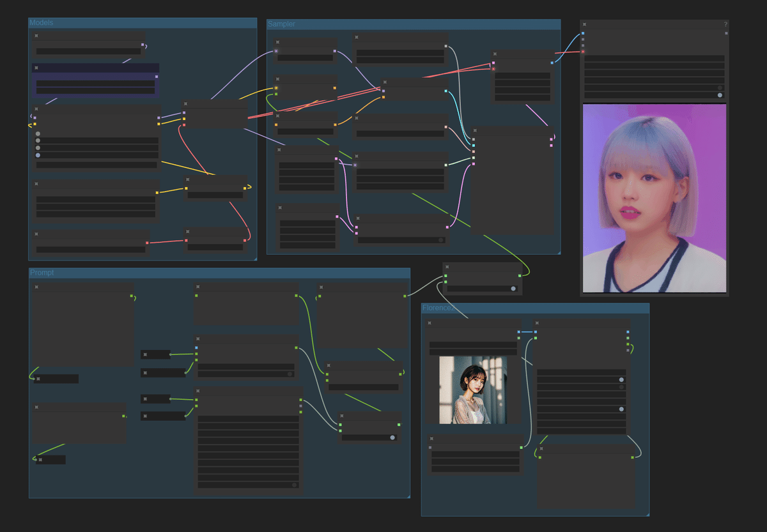This screenshot has width=767, height=532.
Task: Collapse the topmost node in the Models group
Action: click(36, 36)
